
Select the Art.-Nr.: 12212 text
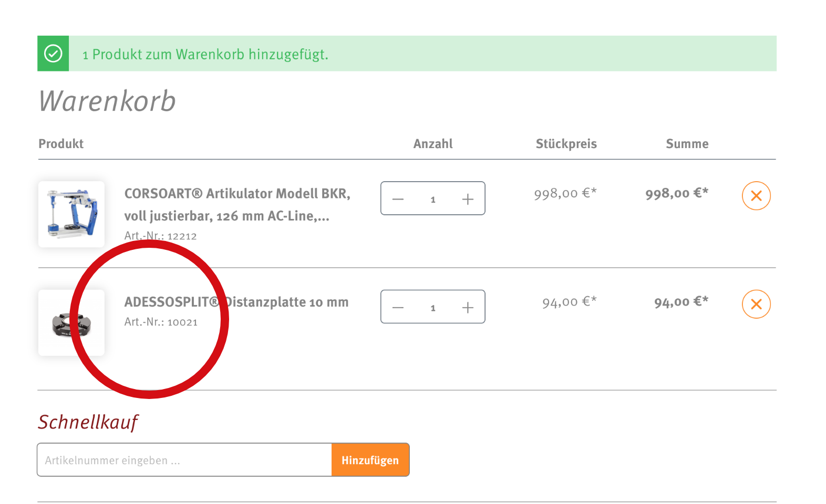pyautogui.click(x=160, y=236)
